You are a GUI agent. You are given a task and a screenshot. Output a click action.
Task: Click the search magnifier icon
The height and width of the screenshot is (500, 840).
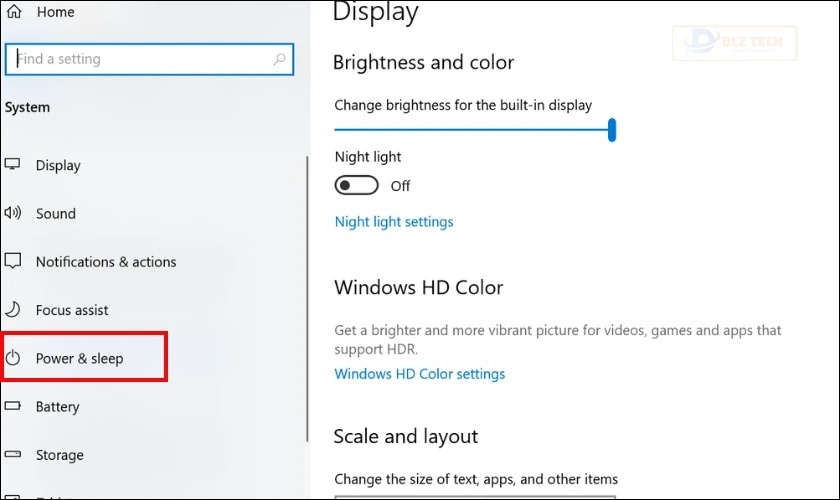coord(280,59)
